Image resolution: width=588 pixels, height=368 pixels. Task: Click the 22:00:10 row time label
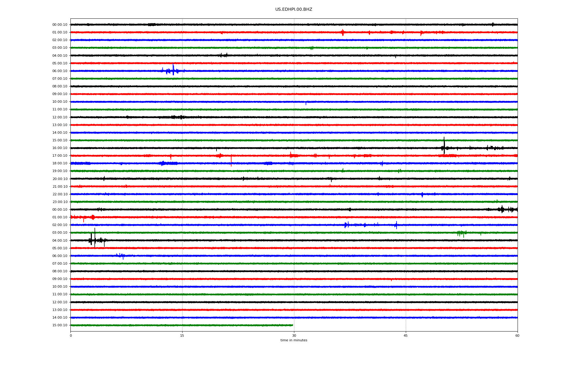(60, 194)
